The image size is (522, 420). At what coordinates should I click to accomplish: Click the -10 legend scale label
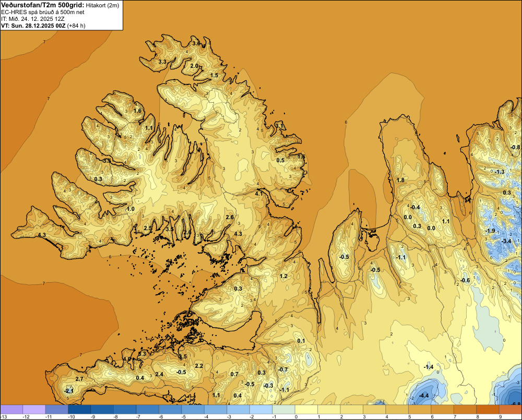tap(71, 417)
